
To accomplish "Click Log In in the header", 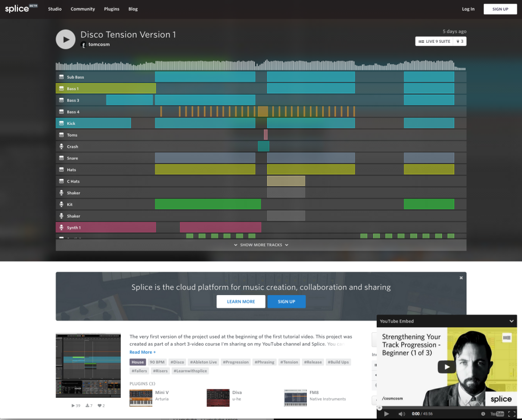I will click(x=468, y=9).
